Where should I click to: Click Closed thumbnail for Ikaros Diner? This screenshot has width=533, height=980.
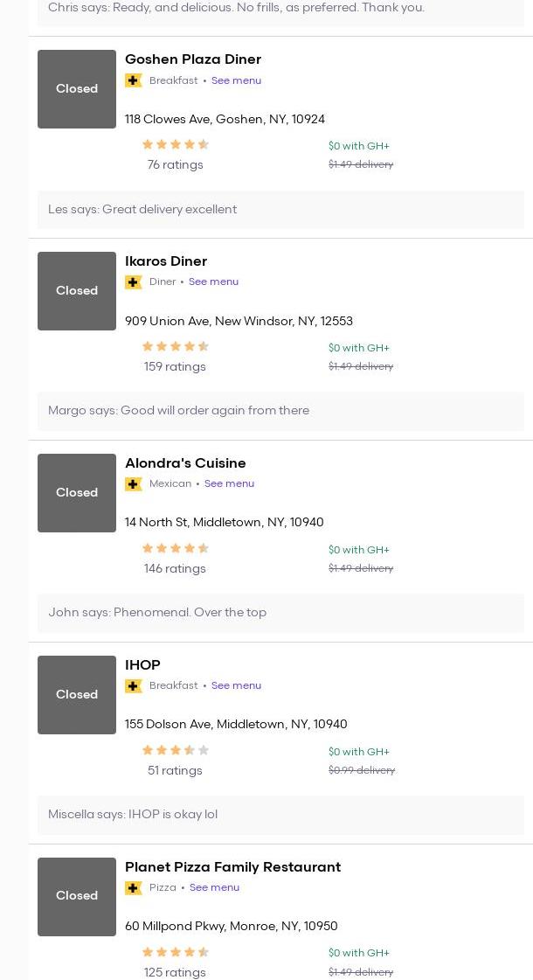coord(77,291)
